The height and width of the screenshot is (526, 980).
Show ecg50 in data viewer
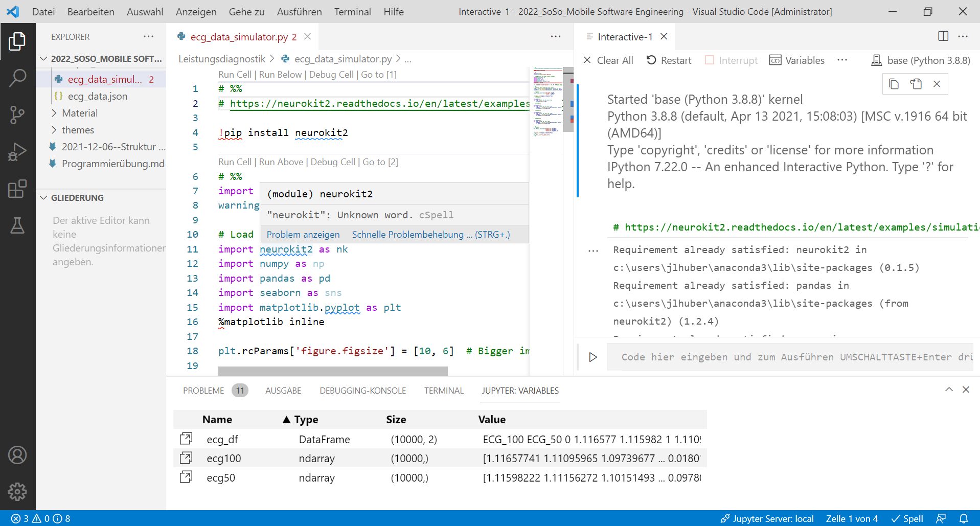[x=186, y=477]
